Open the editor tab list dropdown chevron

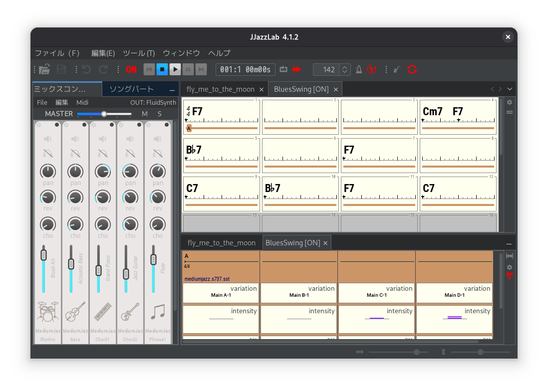pos(510,89)
